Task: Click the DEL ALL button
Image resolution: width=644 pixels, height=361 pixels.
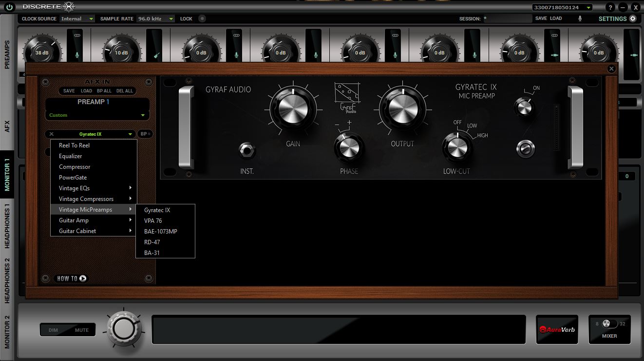Action: (x=125, y=91)
